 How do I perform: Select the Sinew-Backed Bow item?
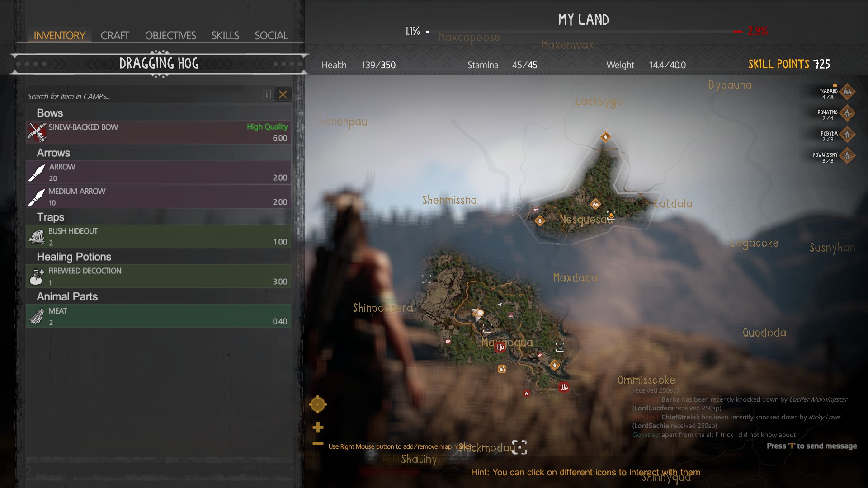(x=159, y=132)
